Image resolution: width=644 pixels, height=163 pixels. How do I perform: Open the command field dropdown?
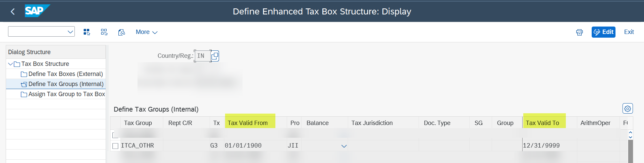pos(70,32)
